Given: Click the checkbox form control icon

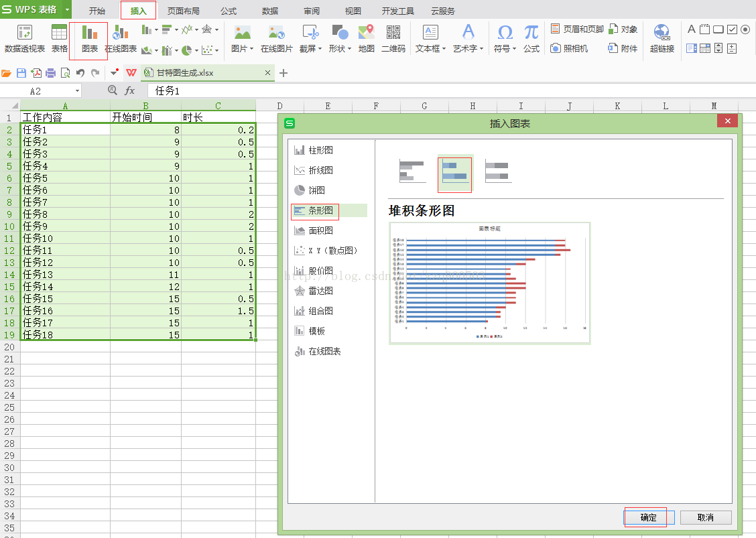Looking at the screenshot, I should coord(732,29).
